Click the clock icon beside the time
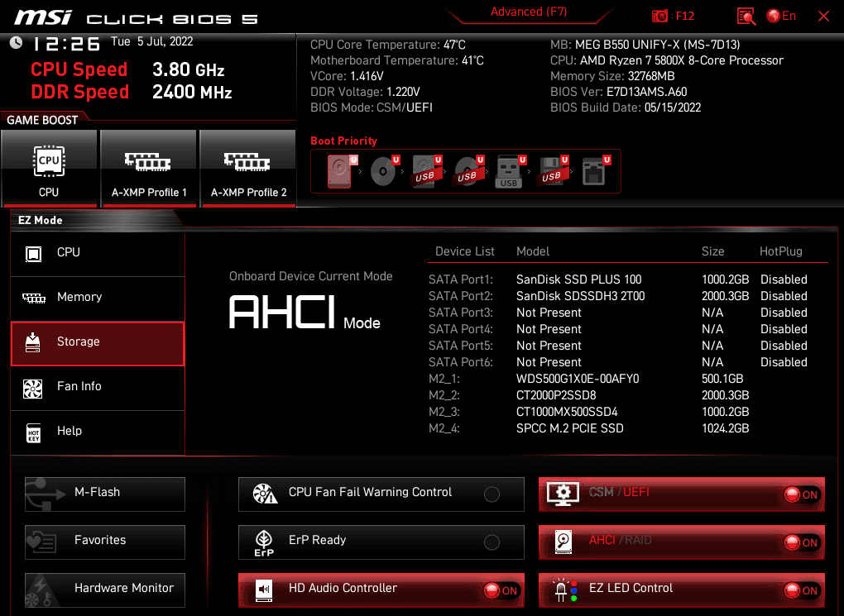The height and width of the screenshot is (616, 844). point(17,42)
